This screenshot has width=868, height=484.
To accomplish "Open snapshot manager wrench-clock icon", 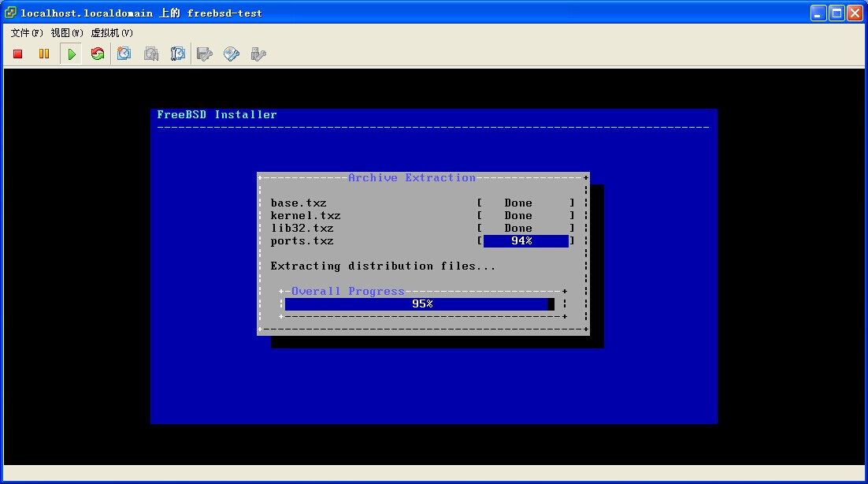I will point(178,54).
